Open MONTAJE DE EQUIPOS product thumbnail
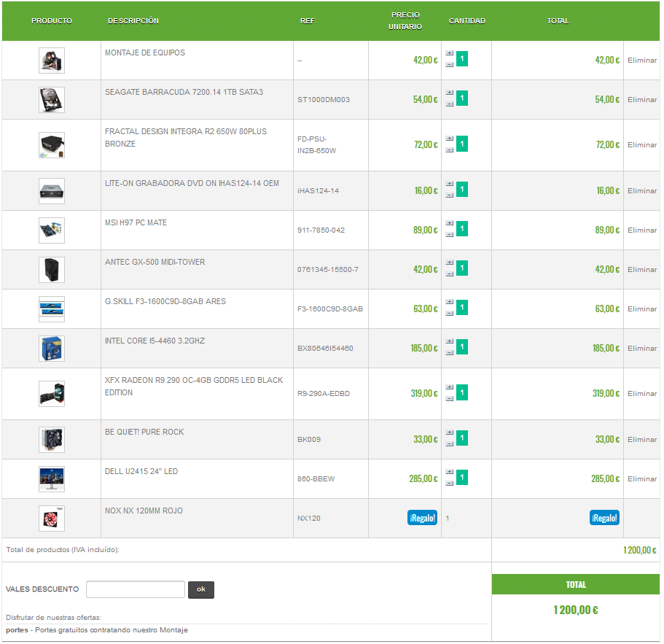This screenshot has height=644, width=664. click(52, 61)
